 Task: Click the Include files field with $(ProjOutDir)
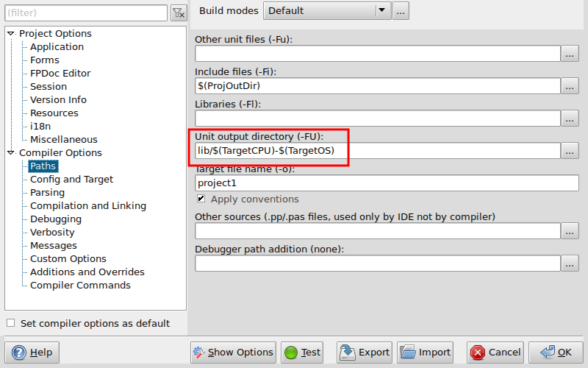click(x=378, y=86)
